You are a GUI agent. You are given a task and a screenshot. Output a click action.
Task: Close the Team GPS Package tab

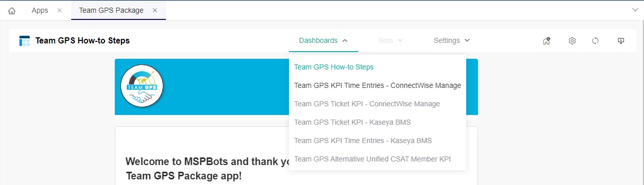[x=155, y=10]
